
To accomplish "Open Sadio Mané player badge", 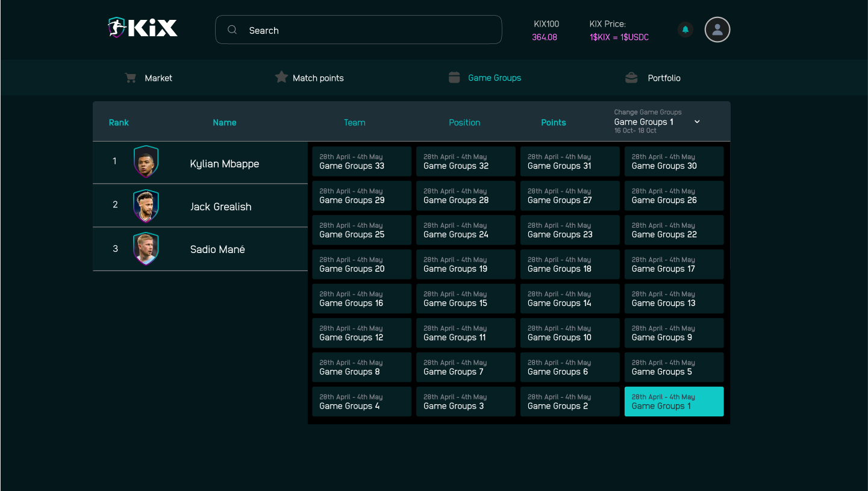I will [146, 249].
